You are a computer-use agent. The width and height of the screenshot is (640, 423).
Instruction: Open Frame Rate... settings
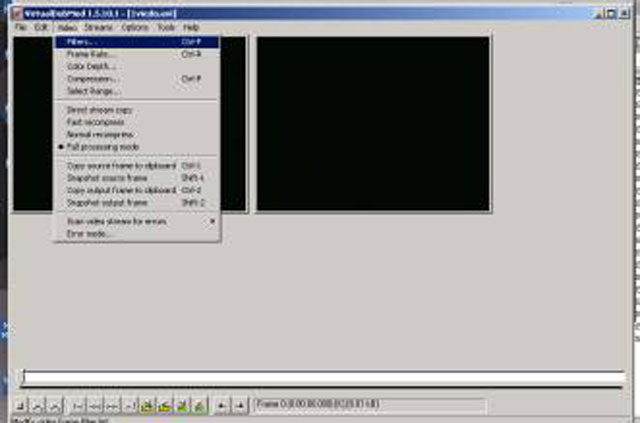(x=137, y=54)
